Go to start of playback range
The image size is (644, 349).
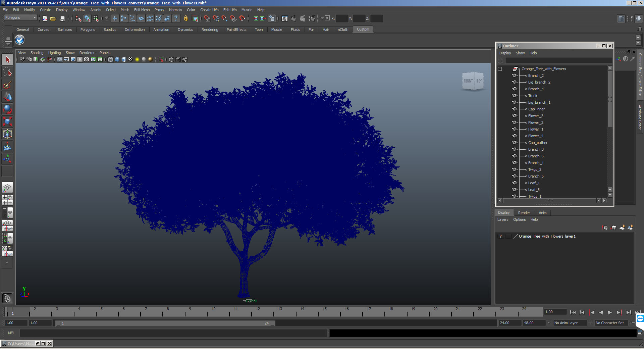pos(573,312)
